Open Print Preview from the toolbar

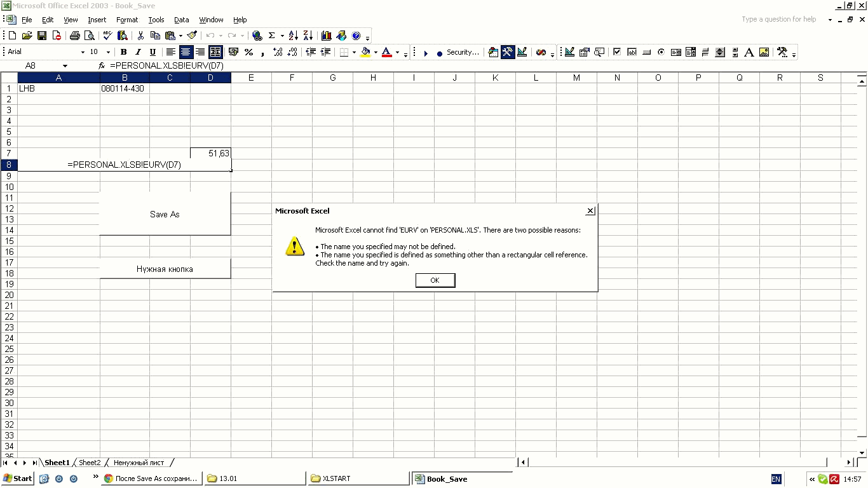point(90,36)
